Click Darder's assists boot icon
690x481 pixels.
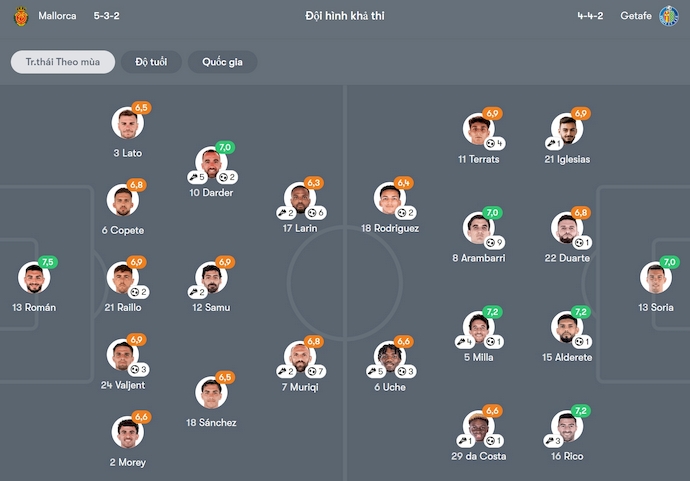tap(194, 177)
